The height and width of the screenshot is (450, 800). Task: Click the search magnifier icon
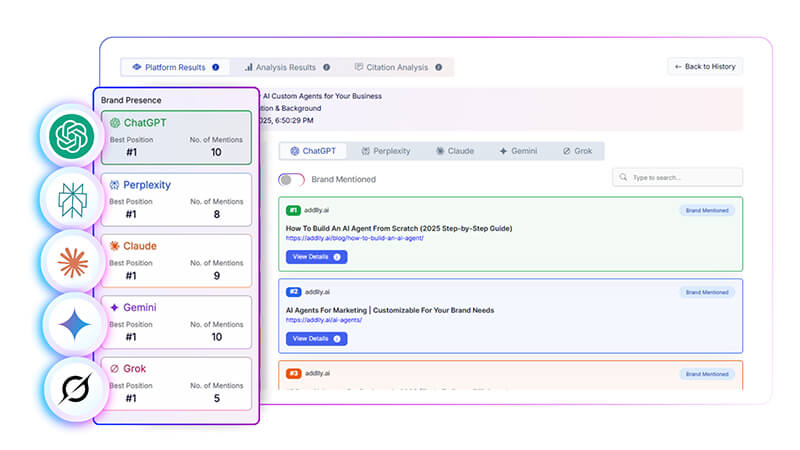coord(623,177)
